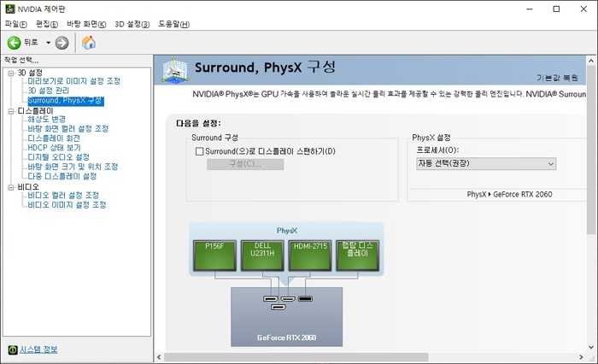This screenshot has width=598, height=364.
Task: Click the system information icon at bottom left
Action: [13, 349]
